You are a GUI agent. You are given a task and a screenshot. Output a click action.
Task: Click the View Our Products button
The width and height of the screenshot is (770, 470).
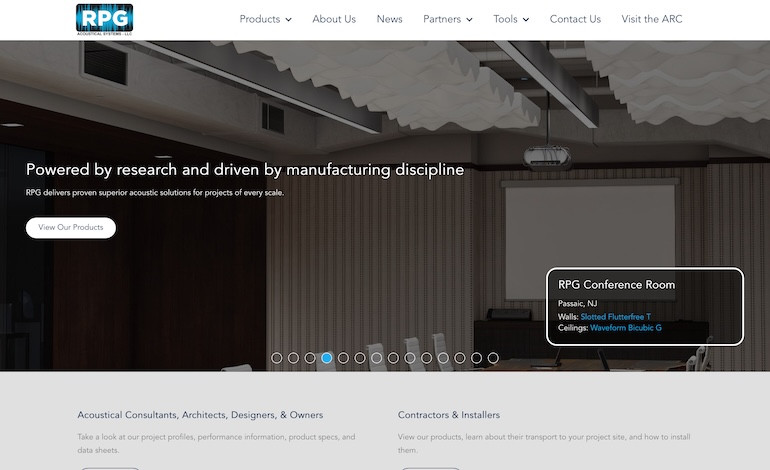point(71,227)
